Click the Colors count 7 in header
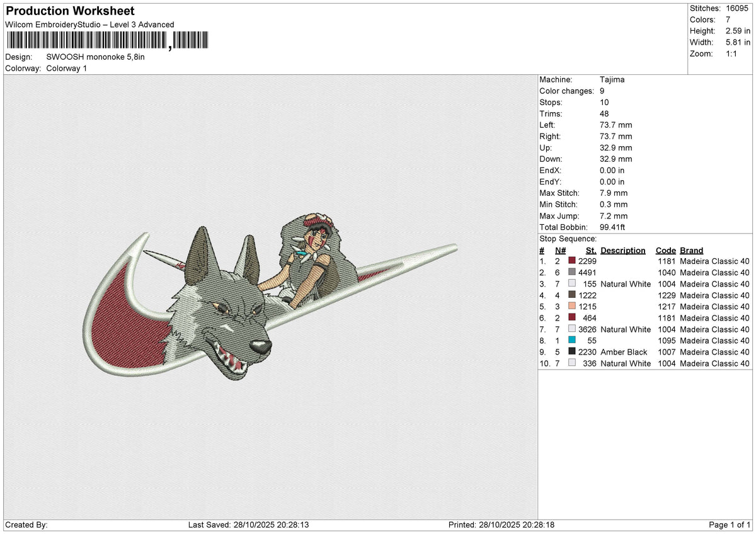Screen dimensions: 756x534 pos(728,20)
